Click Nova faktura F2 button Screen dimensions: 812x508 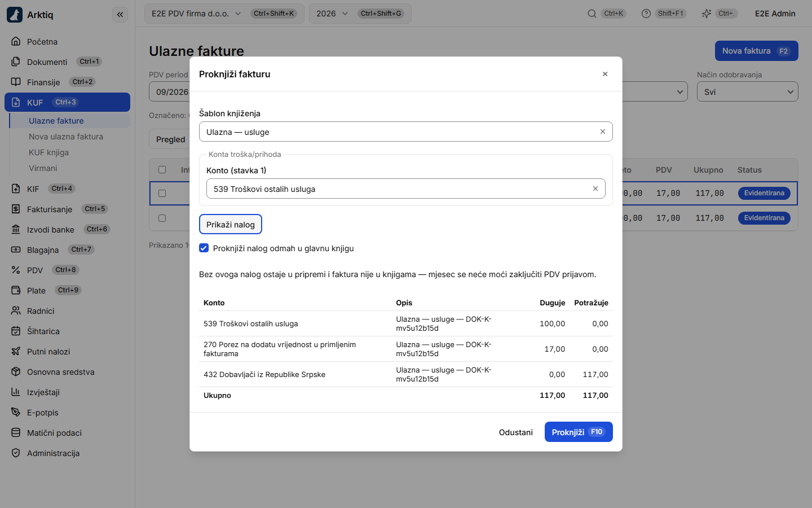point(757,51)
